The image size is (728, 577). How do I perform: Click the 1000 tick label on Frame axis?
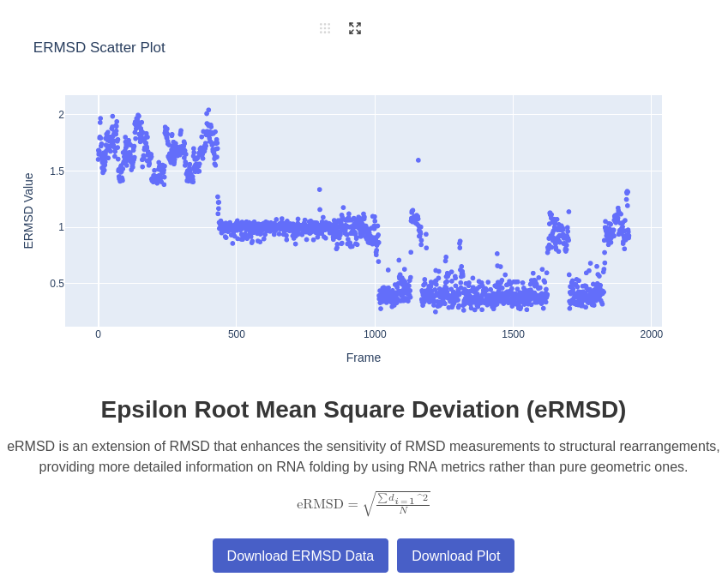point(375,334)
